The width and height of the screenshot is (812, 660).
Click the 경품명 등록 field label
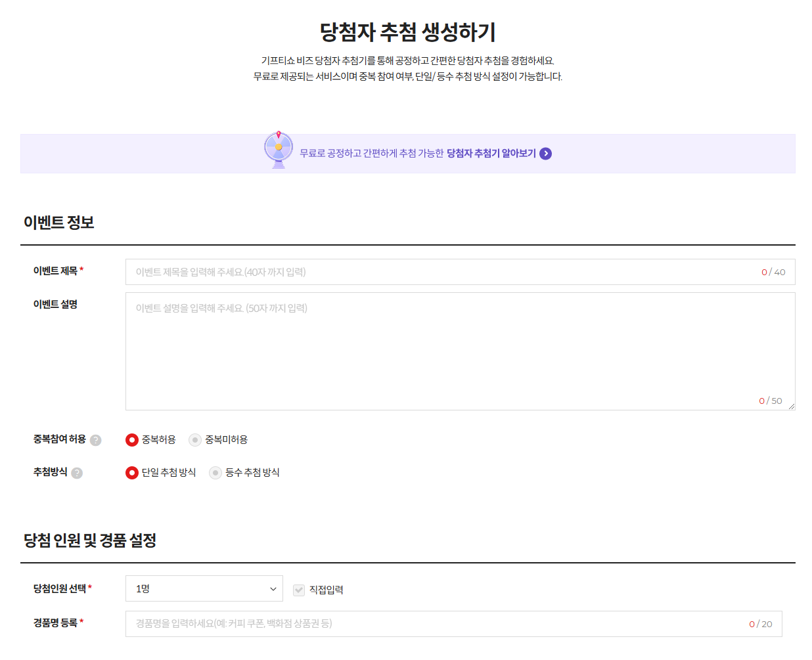pyautogui.click(x=55, y=623)
